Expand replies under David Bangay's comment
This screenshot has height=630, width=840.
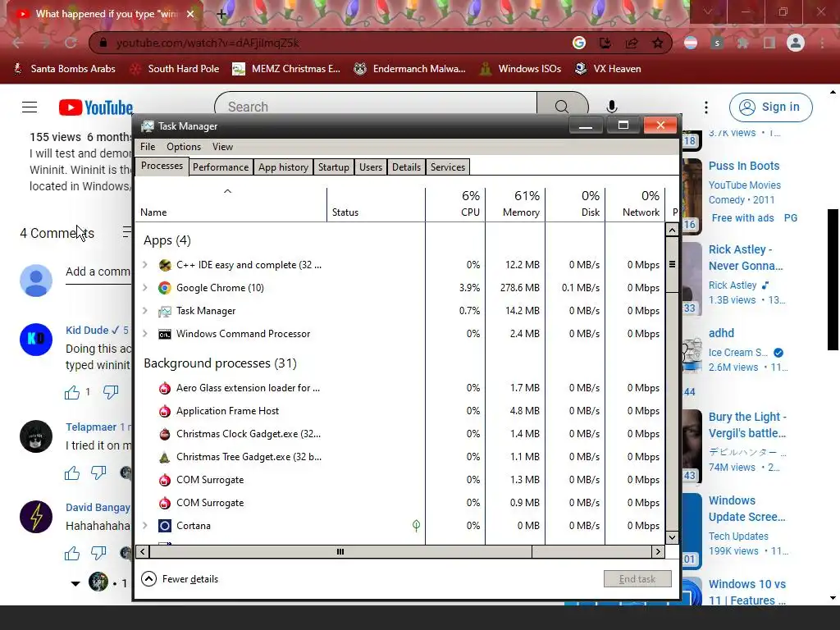75,583
